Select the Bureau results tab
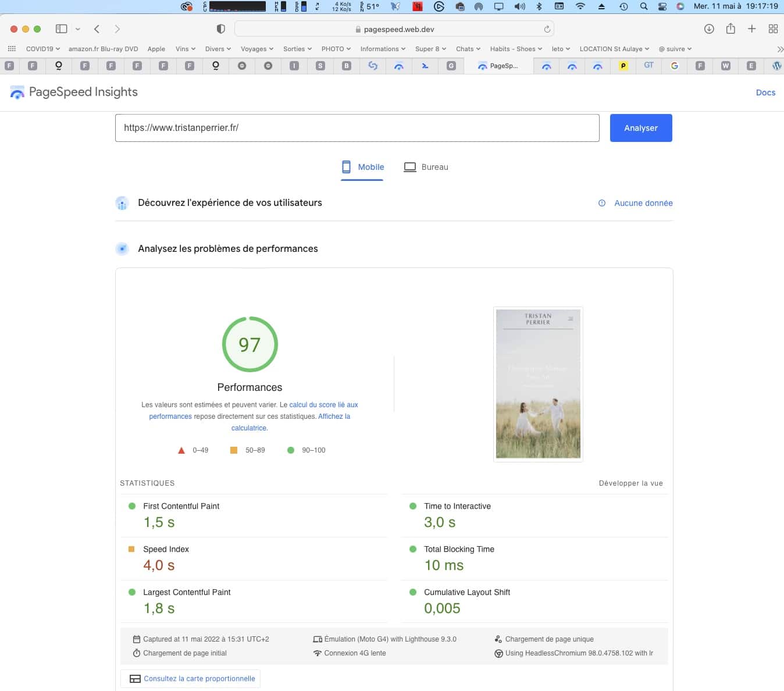784x691 pixels. click(x=426, y=167)
